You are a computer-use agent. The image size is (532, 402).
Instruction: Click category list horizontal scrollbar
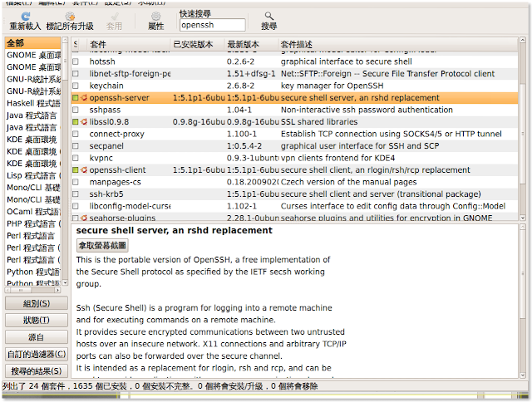(x=33, y=290)
